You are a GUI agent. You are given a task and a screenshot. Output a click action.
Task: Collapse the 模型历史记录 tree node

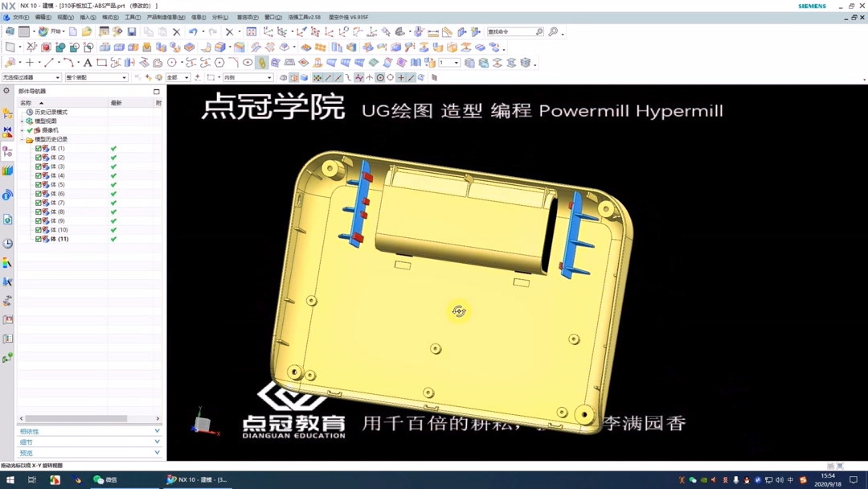(x=22, y=138)
